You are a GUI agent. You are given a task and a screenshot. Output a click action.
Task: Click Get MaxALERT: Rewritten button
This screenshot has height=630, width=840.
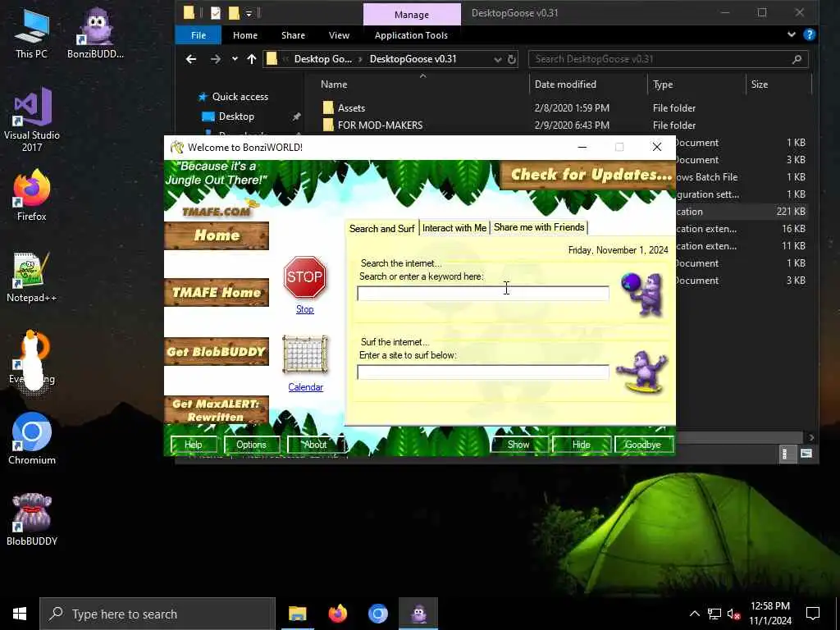coord(217,410)
